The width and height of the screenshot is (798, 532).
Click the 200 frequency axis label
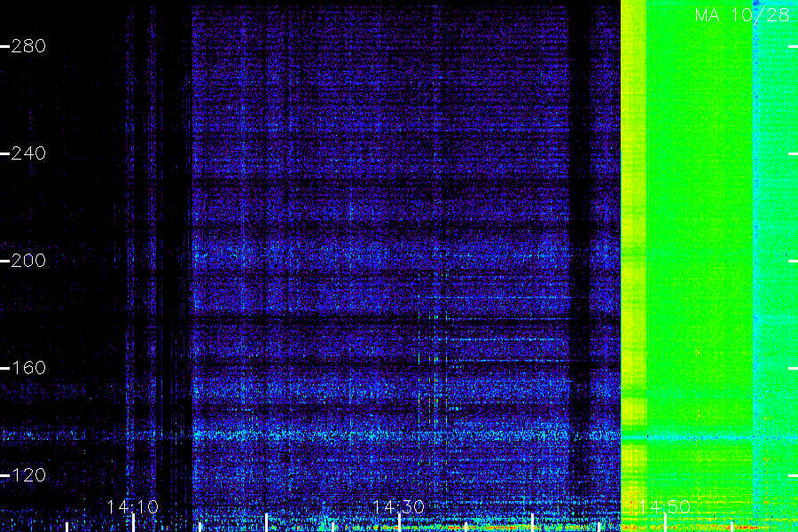point(28,261)
